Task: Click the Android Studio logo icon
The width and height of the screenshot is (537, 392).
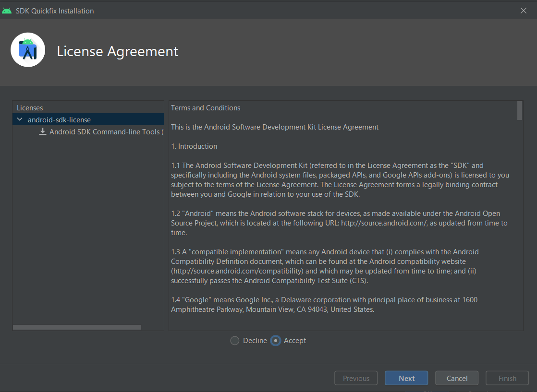Action: pyautogui.click(x=28, y=50)
